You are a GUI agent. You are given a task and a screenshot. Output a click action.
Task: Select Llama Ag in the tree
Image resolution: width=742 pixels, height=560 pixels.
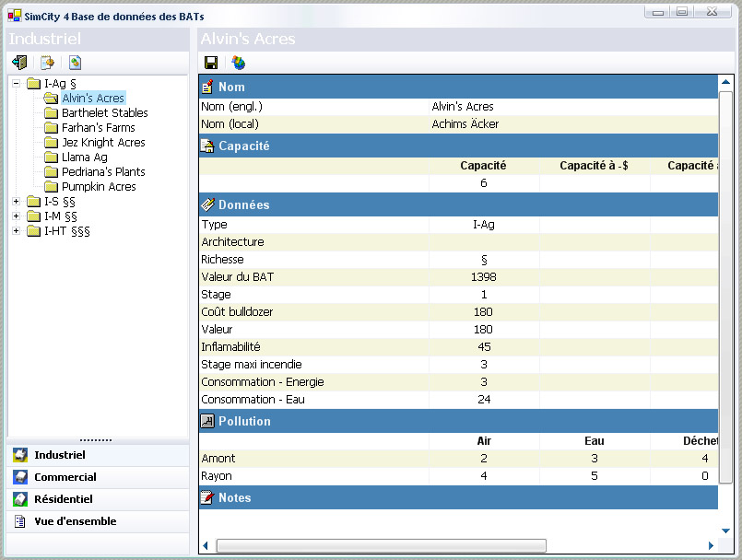pos(84,157)
